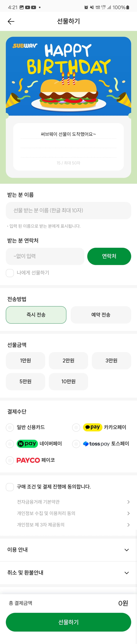Tap the green Naver Pay logo

coord(27,444)
